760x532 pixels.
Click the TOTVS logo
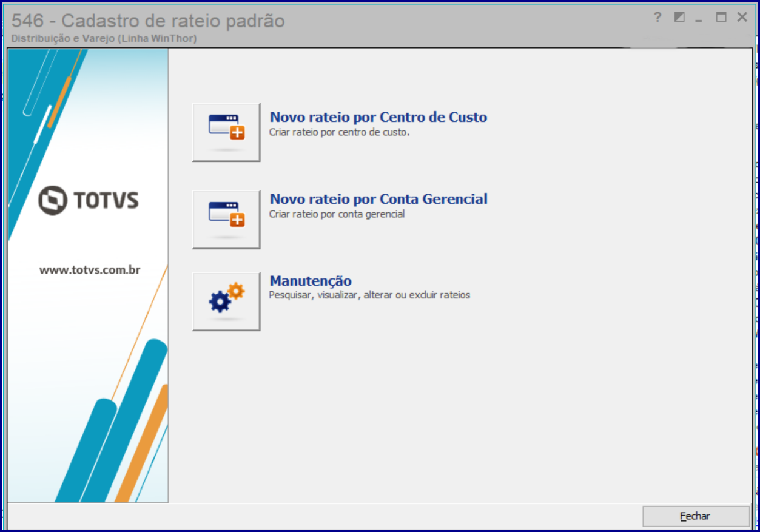(x=88, y=200)
